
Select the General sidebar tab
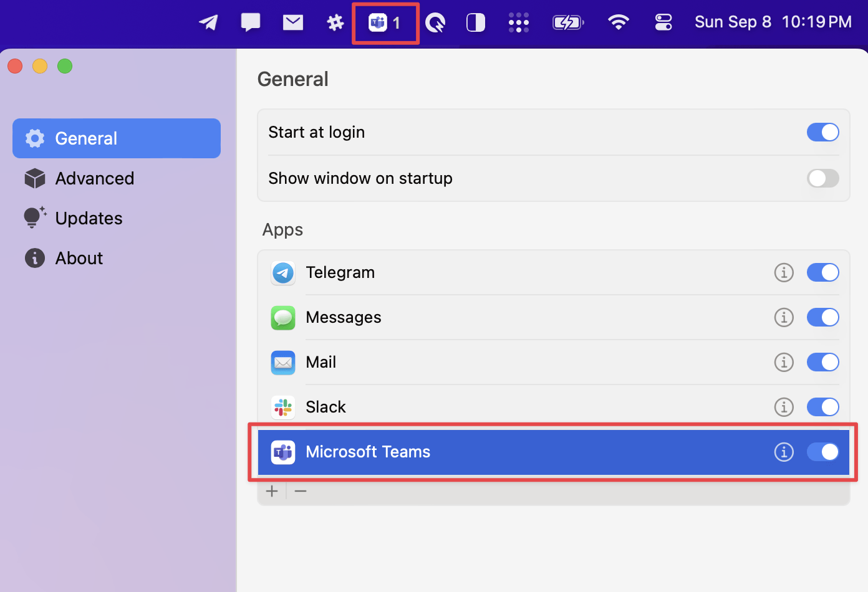click(117, 138)
